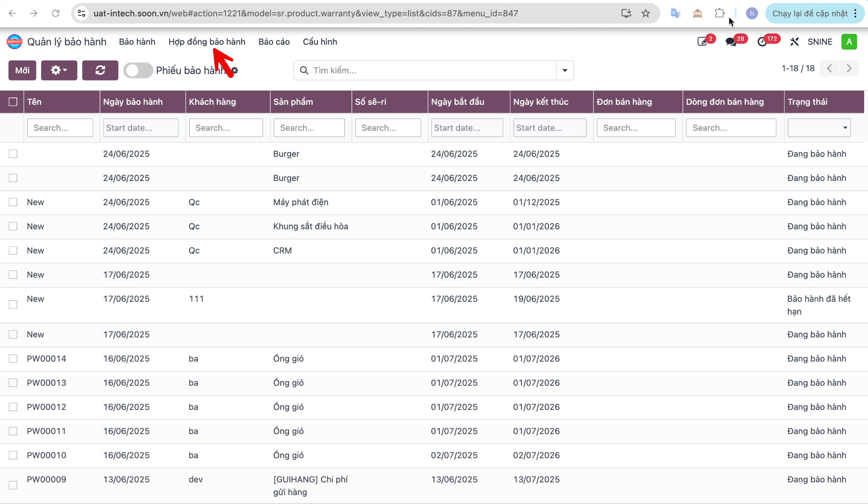Open the Báo cáo menu
Screen dimensions: 868x504
click(274, 42)
